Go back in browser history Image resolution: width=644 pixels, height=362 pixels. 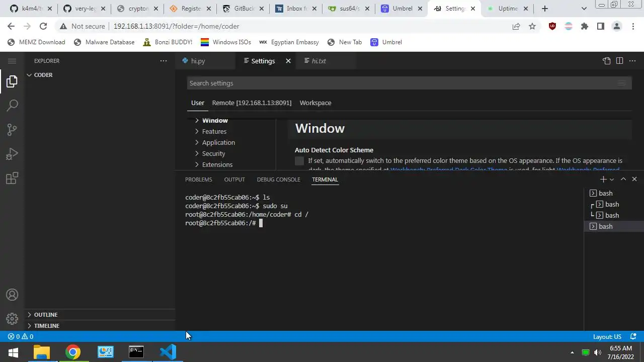coord(11,26)
